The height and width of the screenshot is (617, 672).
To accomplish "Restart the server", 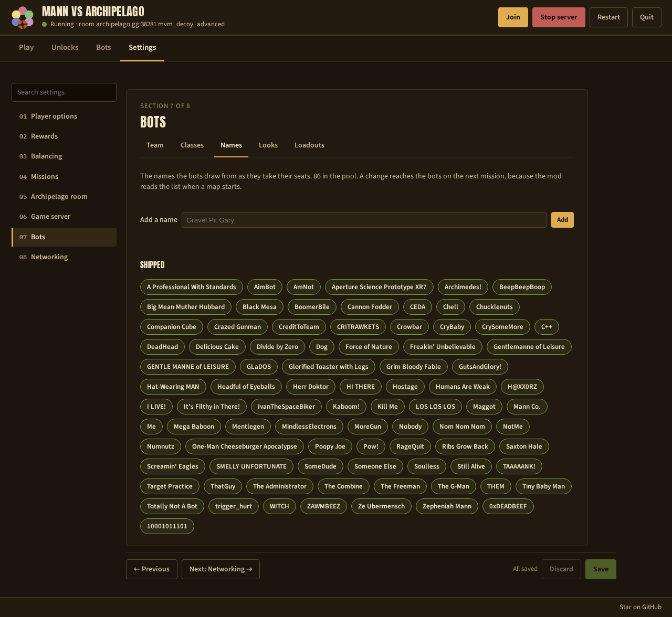I will 608,17.
